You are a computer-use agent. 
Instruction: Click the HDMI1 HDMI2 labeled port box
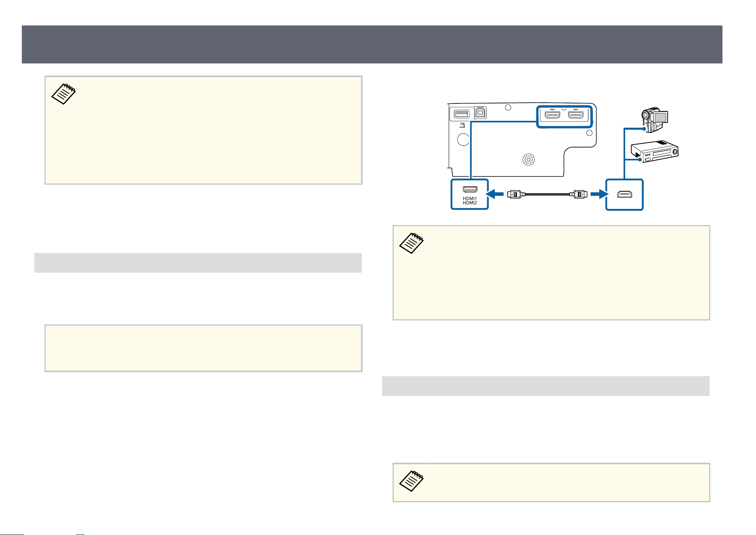(x=470, y=194)
